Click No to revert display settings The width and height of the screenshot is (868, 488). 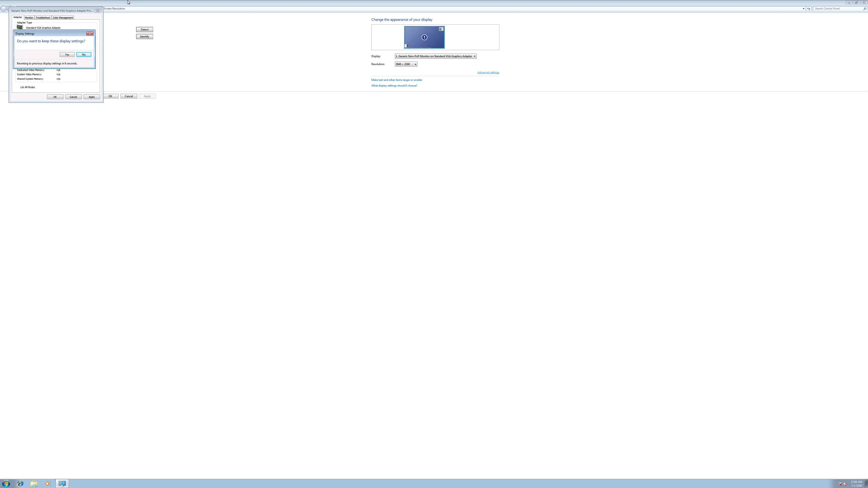pyautogui.click(x=84, y=54)
